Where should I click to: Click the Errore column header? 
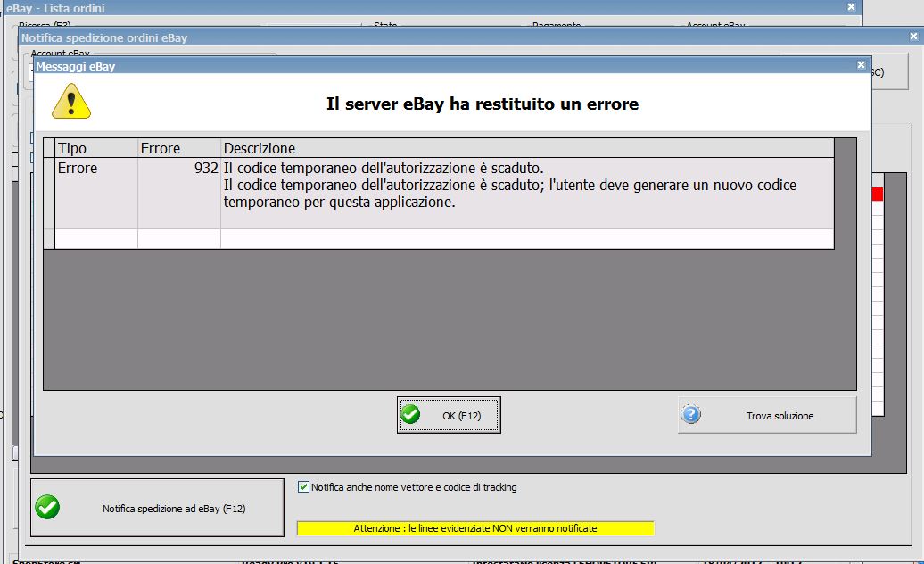tap(179, 148)
